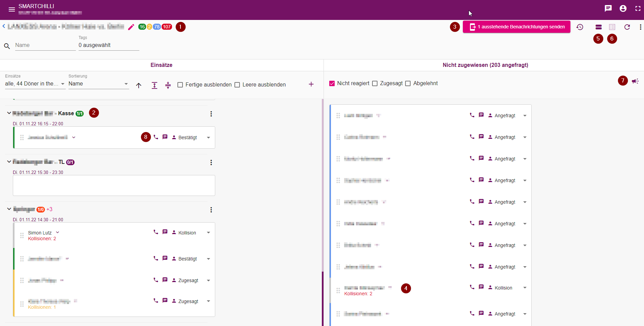Enable the Fertige ausblenden checkbox

click(x=180, y=85)
